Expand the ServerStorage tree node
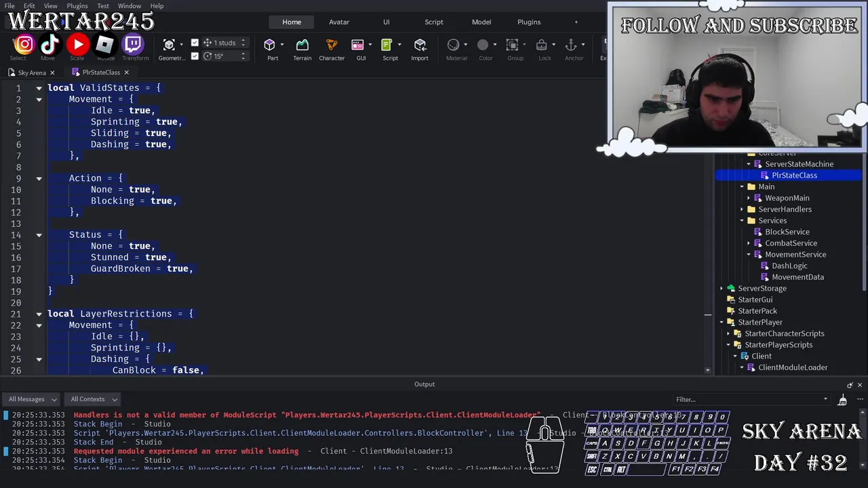868x488 pixels. pos(722,289)
